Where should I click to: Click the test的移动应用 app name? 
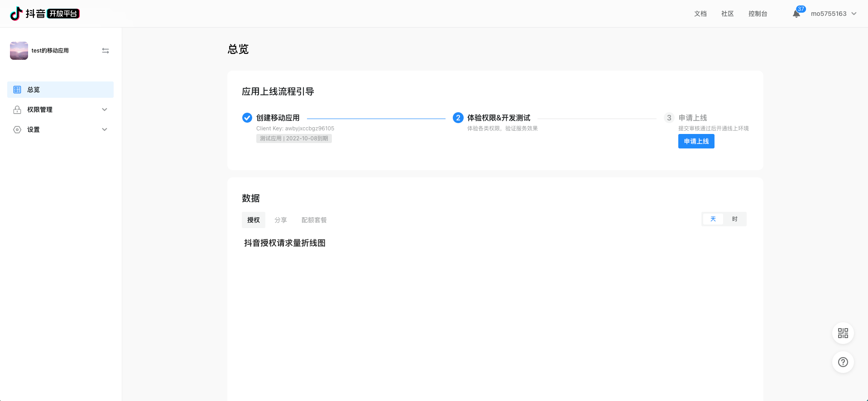click(50, 51)
